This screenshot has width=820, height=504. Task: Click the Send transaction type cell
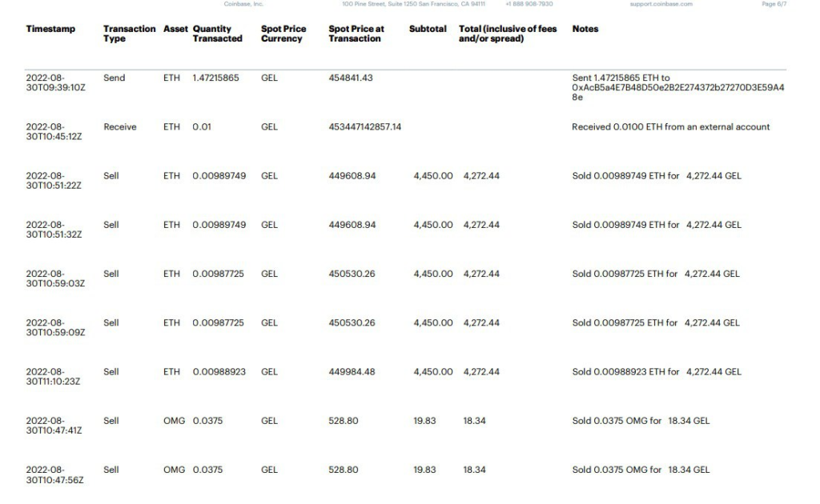[114, 78]
